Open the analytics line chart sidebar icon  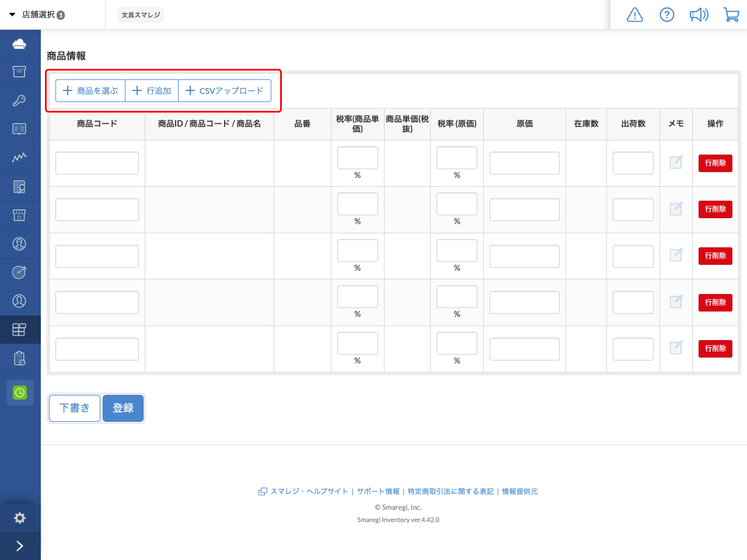pos(19,157)
